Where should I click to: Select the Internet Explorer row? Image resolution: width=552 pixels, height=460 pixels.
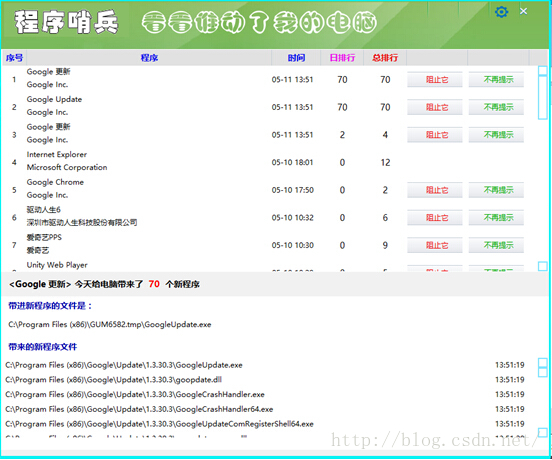point(269,162)
